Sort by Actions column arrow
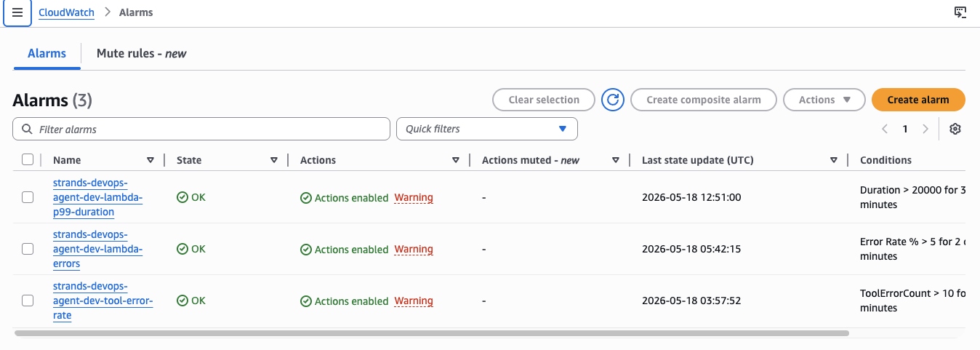980x350 pixels. [x=456, y=160]
